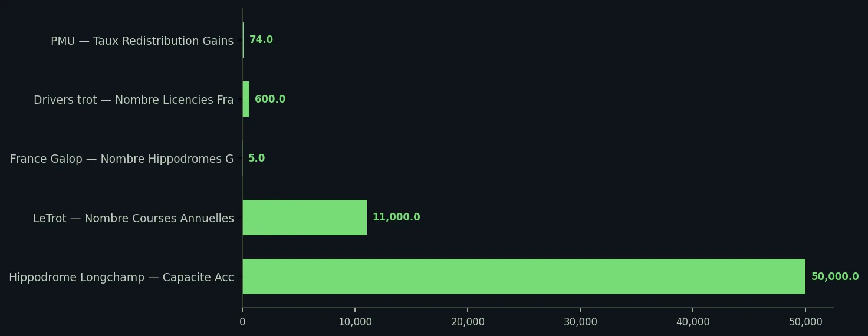Click the 74.0 value label

coord(261,40)
